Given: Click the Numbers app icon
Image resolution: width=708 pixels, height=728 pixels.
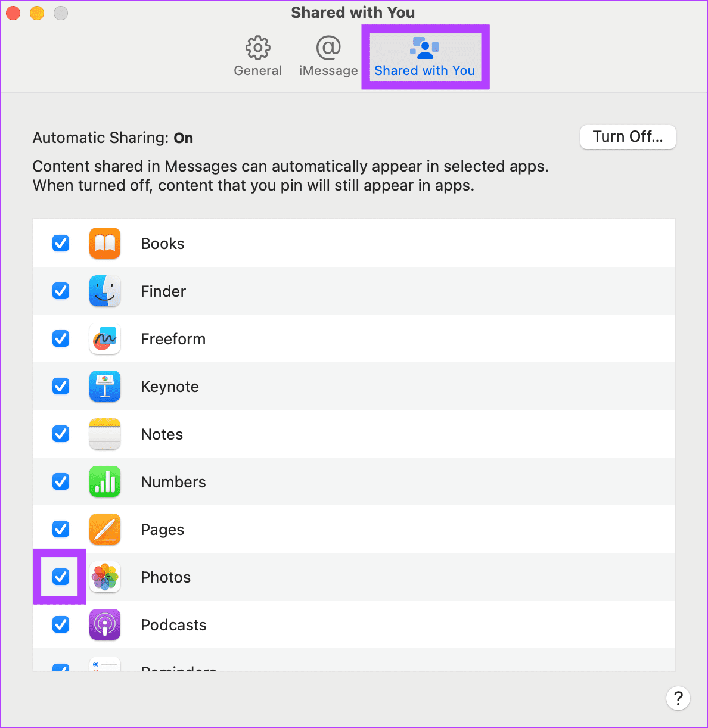Looking at the screenshot, I should [105, 481].
